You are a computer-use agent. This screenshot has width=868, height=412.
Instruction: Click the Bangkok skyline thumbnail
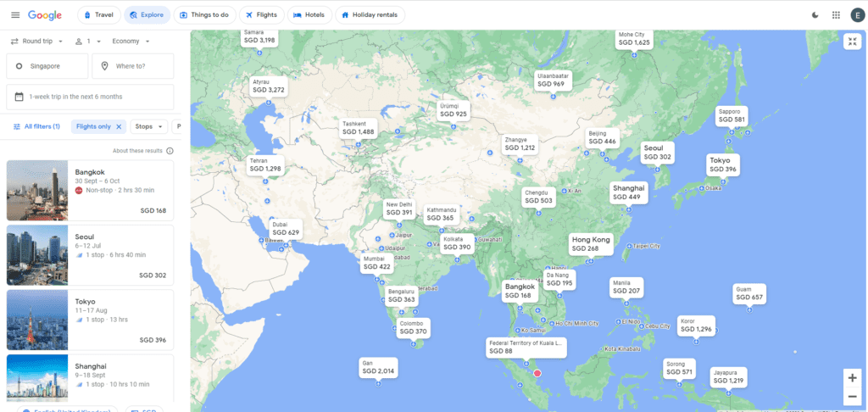point(37,191)
